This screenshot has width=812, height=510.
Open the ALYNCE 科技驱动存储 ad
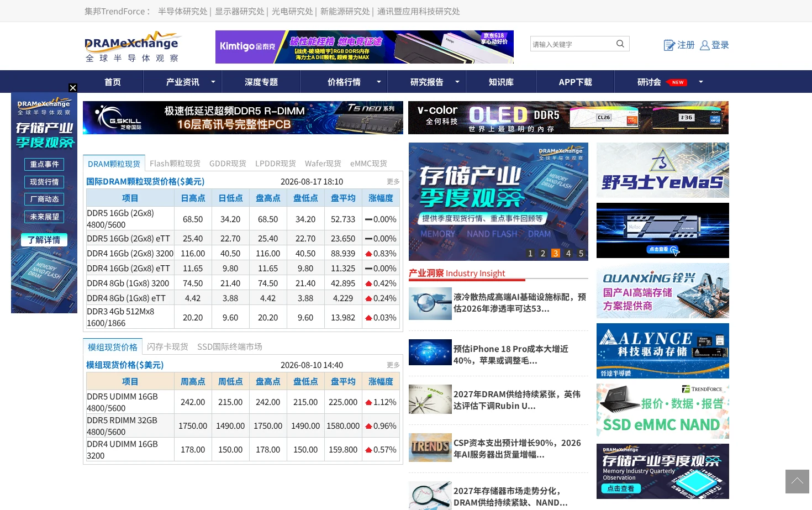[x=663, y=351]
